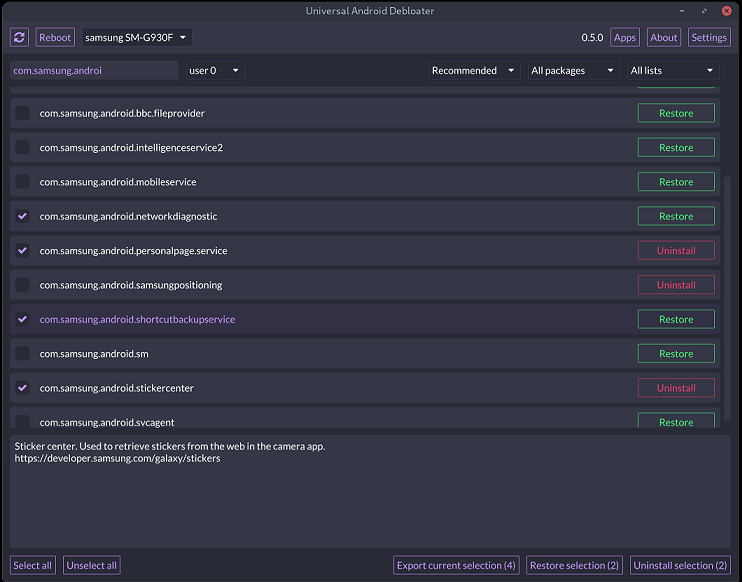Viewport: 742px width, 582px height.
Task: Check the intelligenceservice2 package checkbox
Action: point(22,148)
